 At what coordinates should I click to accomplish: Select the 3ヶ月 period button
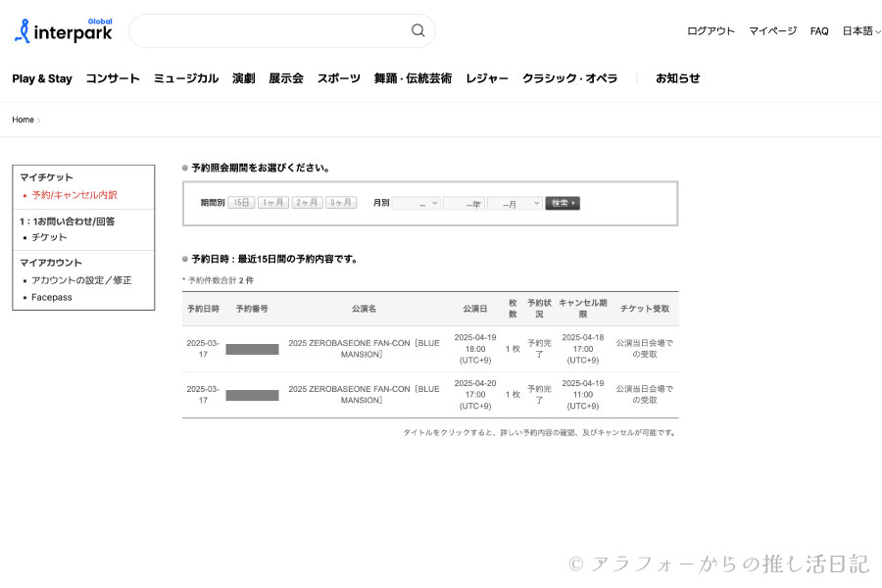click(341, 203)
